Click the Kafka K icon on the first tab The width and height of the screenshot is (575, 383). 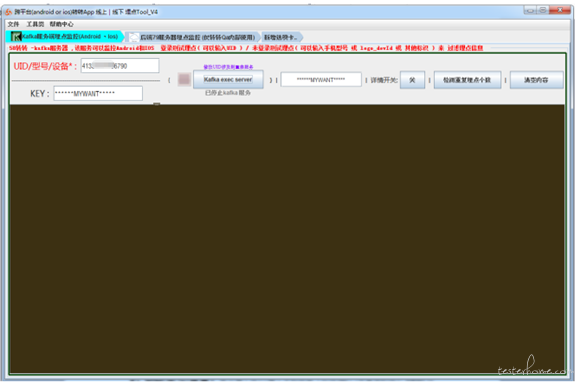tap(16, 37)
